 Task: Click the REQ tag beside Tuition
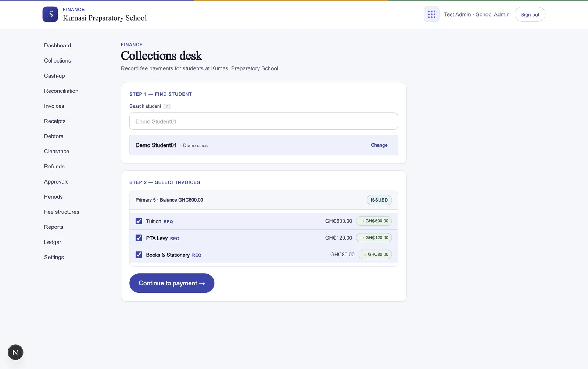pyautogui.click(x=168, y=222)
